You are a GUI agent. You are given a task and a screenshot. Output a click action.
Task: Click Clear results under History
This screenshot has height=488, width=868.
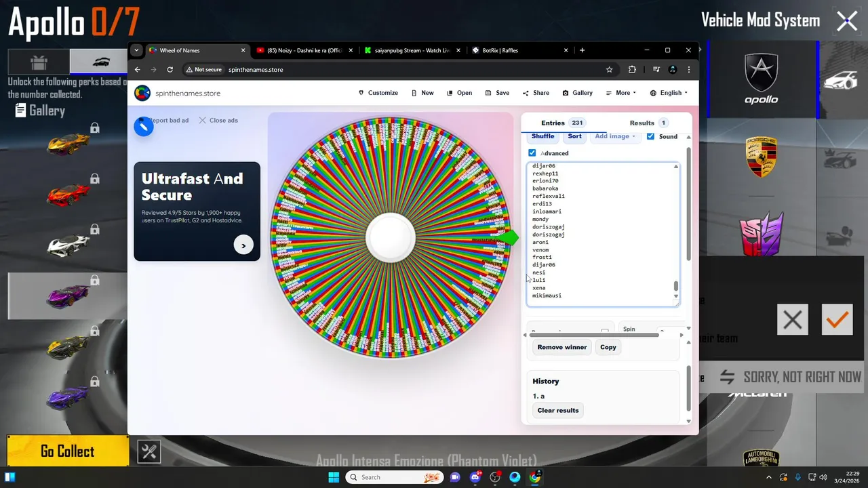(x=558, y=410)
